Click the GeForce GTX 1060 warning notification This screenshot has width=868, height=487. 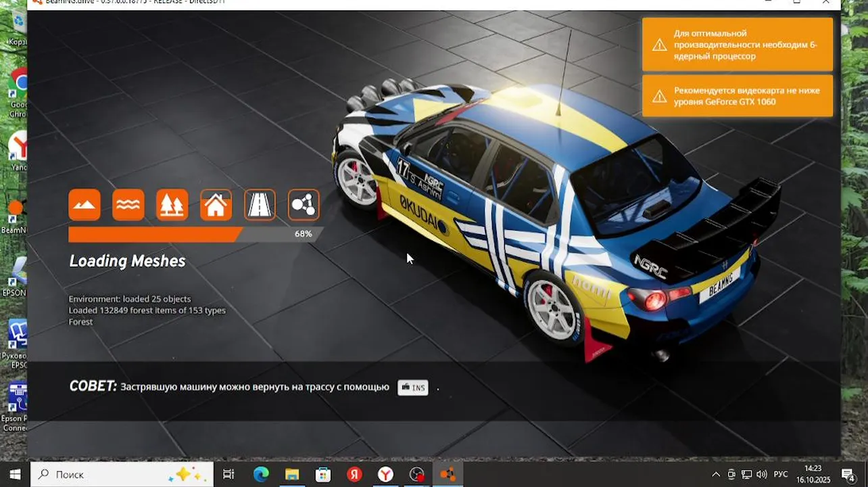pyautogui.click(x=738, y=96)
